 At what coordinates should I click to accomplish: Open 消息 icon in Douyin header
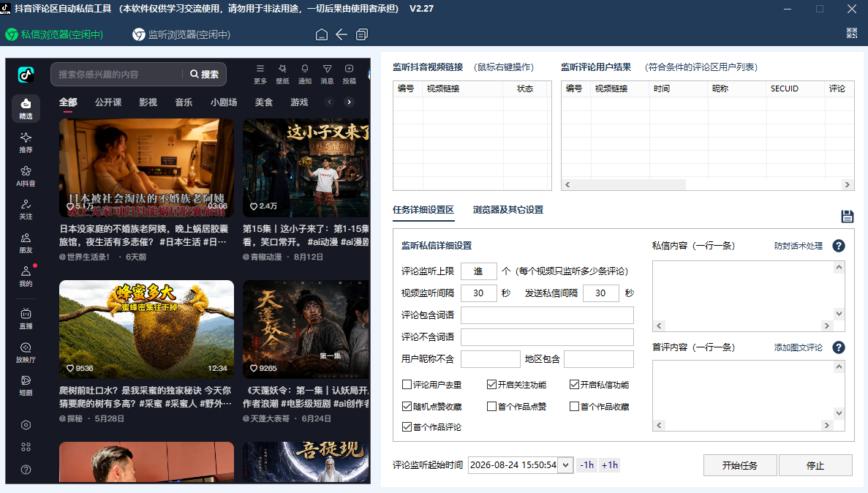click(327, 74)
